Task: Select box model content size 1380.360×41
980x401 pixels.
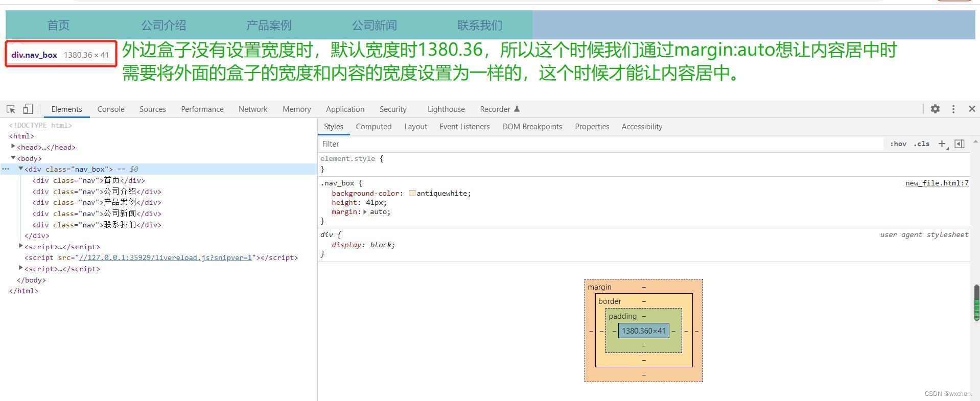Action: pos(643,331)
